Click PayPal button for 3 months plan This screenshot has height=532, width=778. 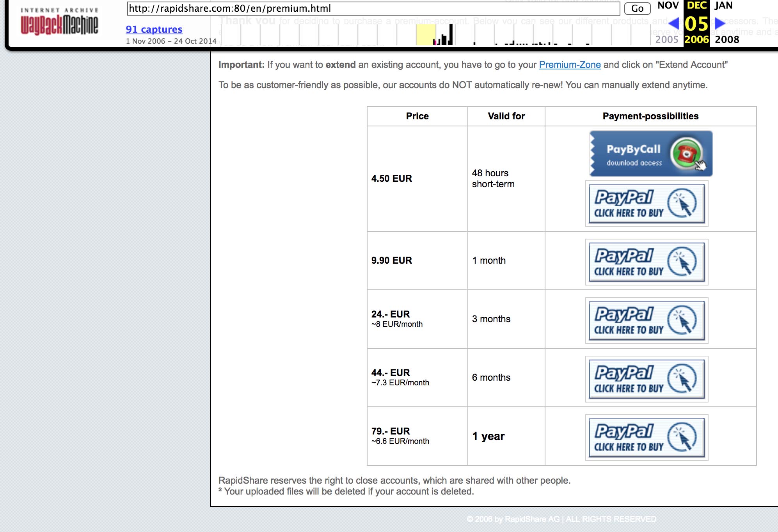pyautogui.click(x=647, y=320)
